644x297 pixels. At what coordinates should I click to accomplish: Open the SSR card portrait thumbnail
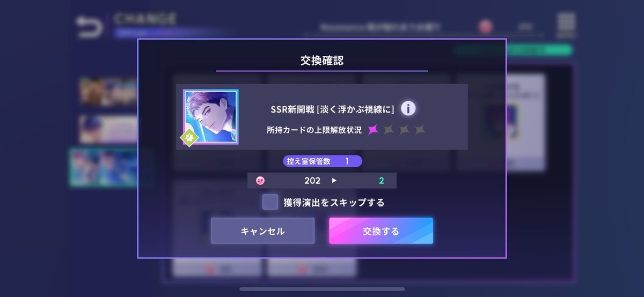coord(211,117)
